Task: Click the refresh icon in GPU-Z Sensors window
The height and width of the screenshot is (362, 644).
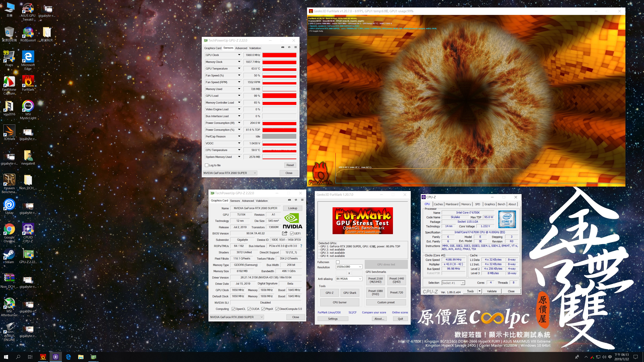Action: coord(289,47)
